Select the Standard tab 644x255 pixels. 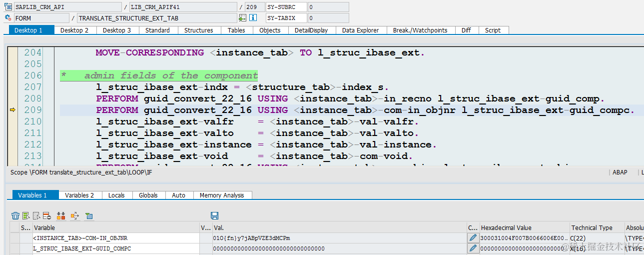tap(157, 30)
